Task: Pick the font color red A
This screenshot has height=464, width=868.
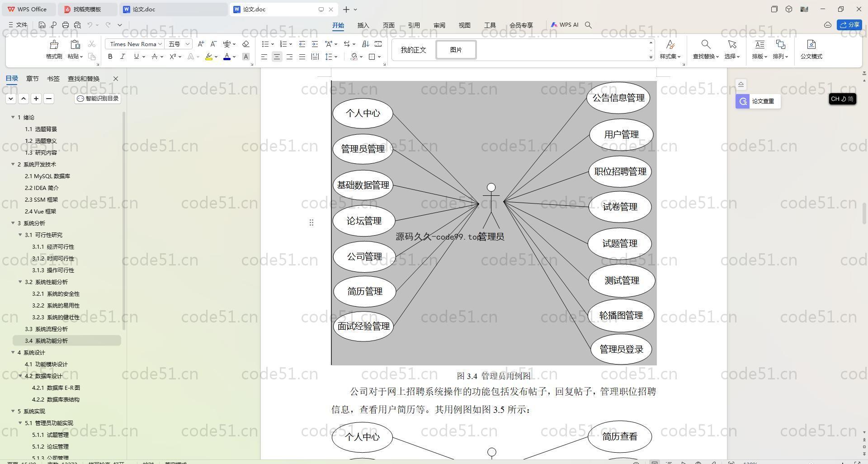Action: pyautogui.click(x=227, y=57)
